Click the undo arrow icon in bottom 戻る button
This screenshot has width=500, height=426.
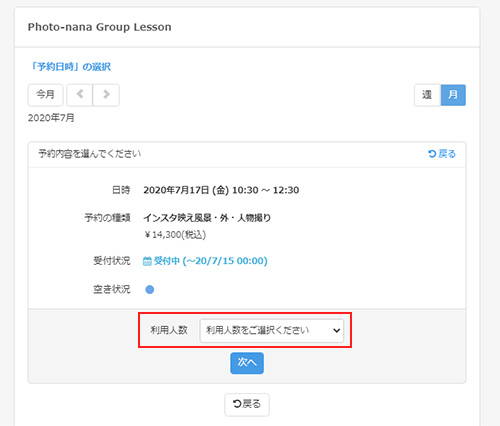click(x=237, y=404)
